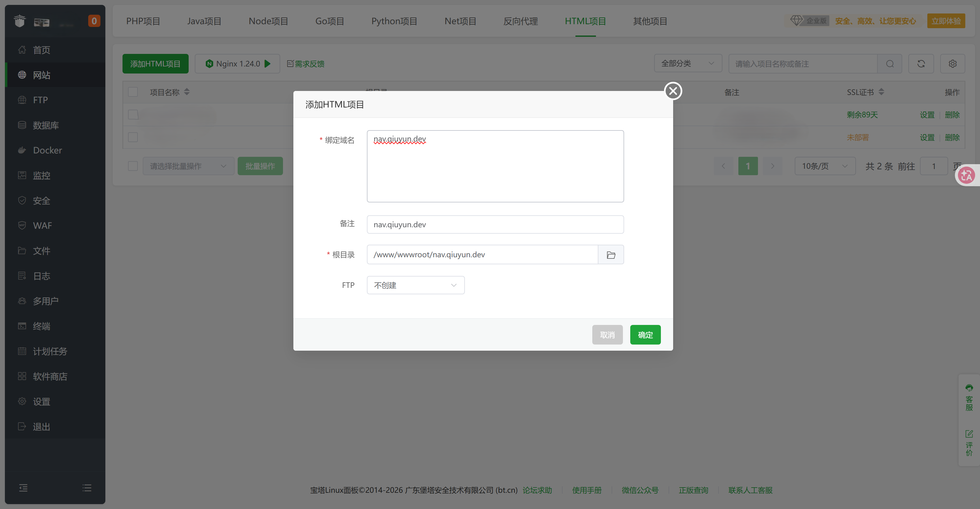Check the first website row checkbox
Viewport: 980px width, 509px height.
pyautogui.click(x=133, y=115)
